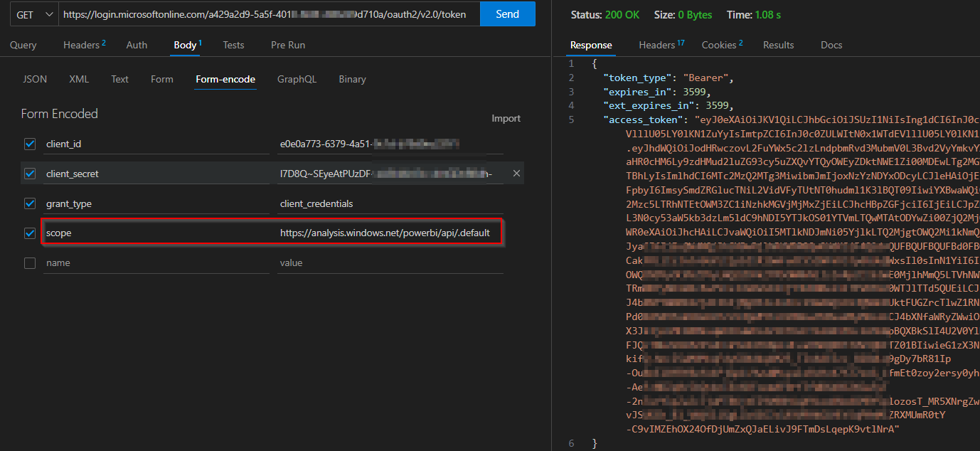Viewport: 980px width, 451px height.
Task: Choose Form body type
Action: pyautogui.click(x=162, y=79)
